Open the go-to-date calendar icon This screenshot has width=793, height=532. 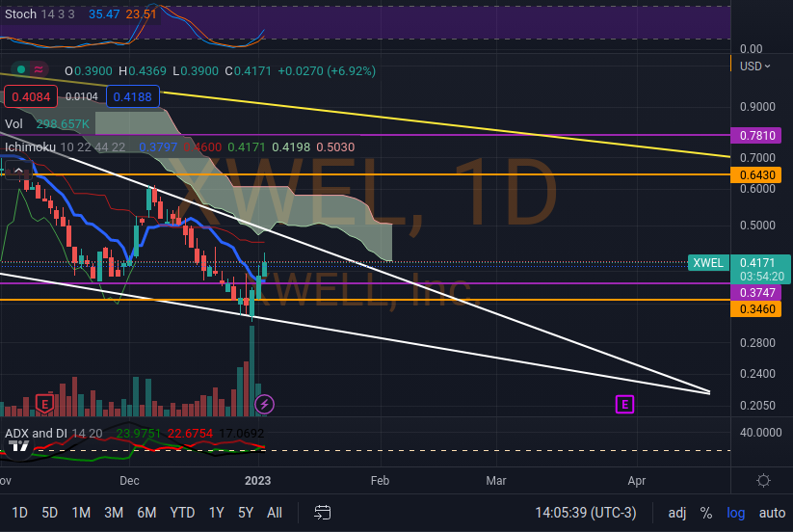tap(322, 513)
